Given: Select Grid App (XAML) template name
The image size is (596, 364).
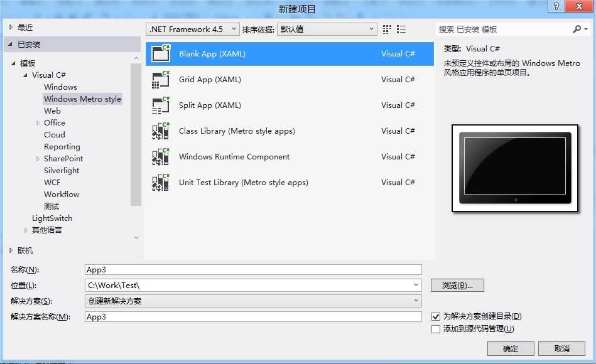Looking at the screenshot, I should click(x=210, y=80).
